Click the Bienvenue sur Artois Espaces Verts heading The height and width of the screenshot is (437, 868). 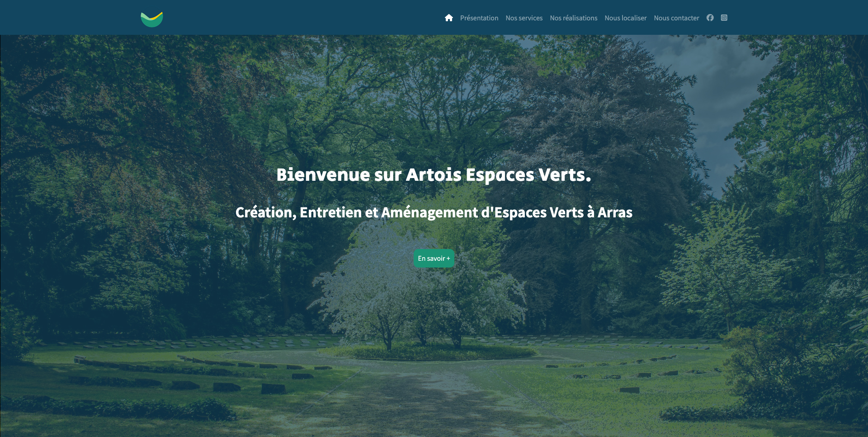click(434, 175)
